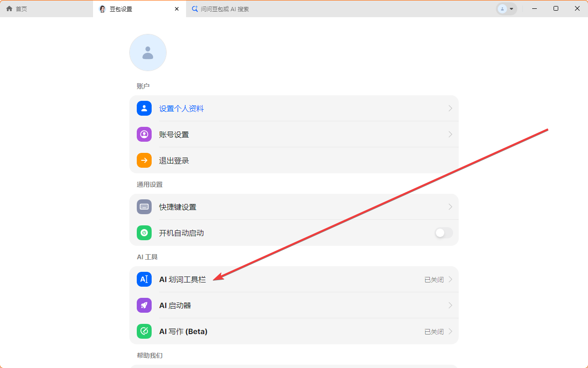Click 退出登录 to log out
The height and width of the screenshot is (368, 588).
pos(294,160)
